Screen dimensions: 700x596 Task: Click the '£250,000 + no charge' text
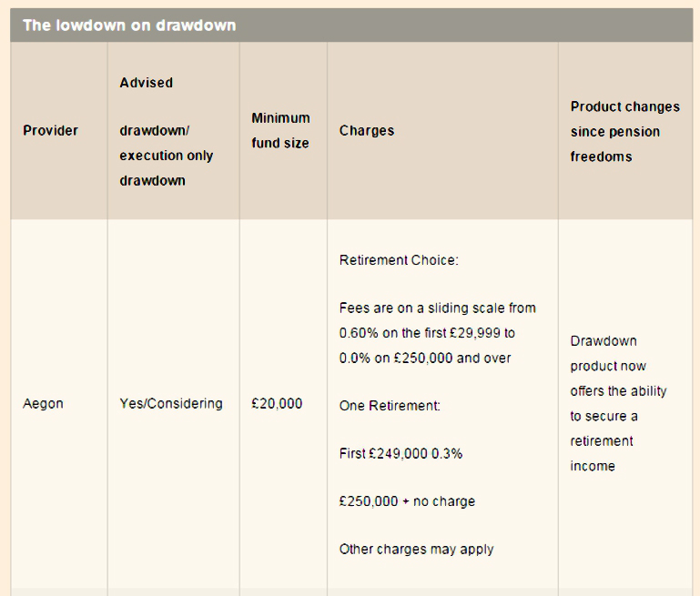pyautogui.click(x=407, y=501)
